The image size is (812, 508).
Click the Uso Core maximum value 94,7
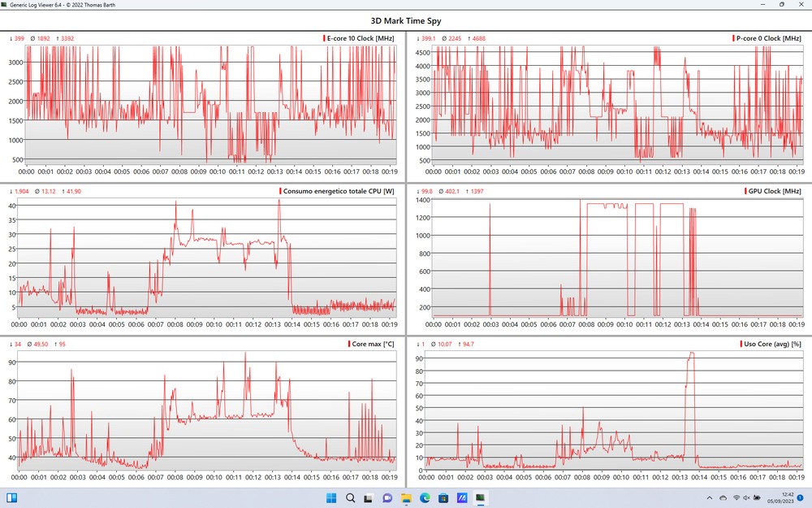[x=469, y=344]
